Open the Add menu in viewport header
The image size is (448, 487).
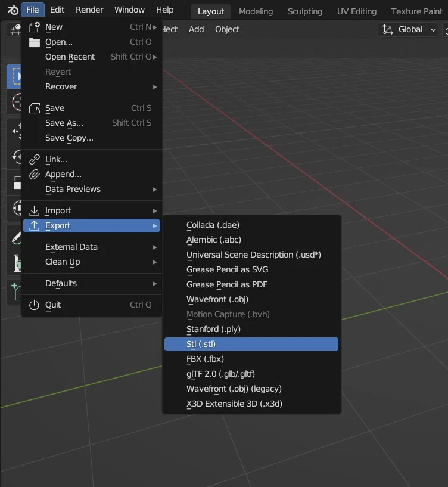(196, 29)
